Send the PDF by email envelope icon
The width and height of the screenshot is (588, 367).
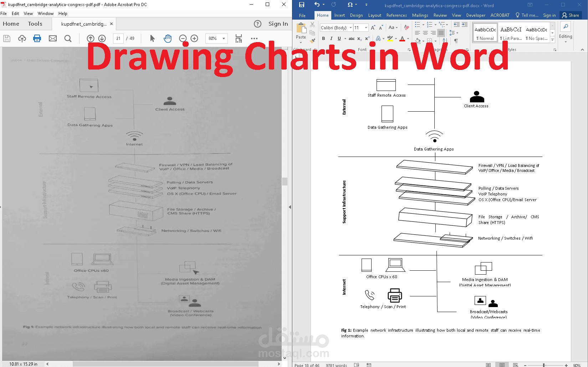click(x=53, y=39)
